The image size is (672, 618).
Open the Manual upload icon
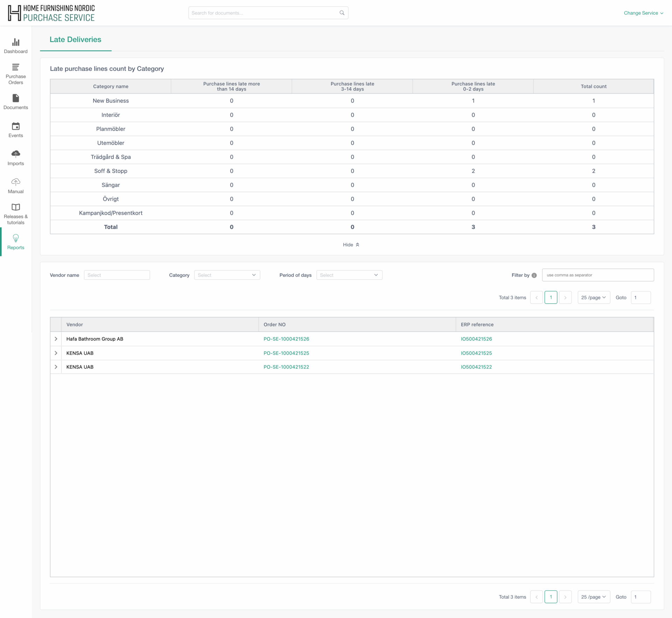16,182
